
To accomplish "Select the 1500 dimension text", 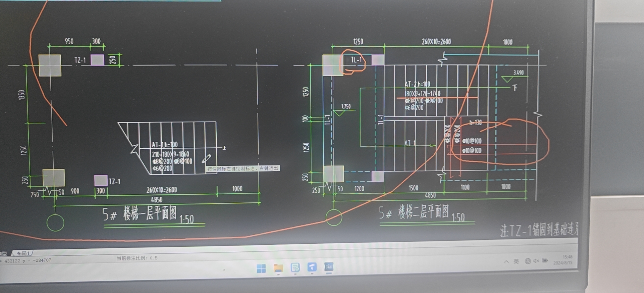I will pos(413,188).
